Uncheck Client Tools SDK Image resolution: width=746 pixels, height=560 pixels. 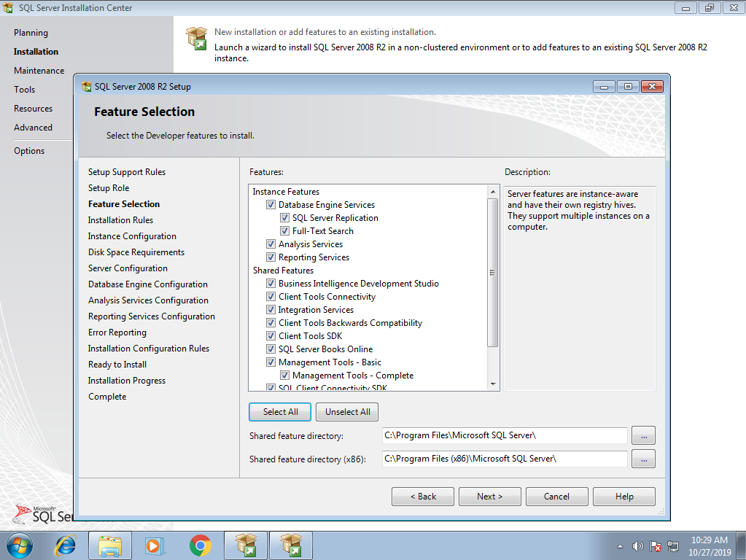click(x=271, y=336)
